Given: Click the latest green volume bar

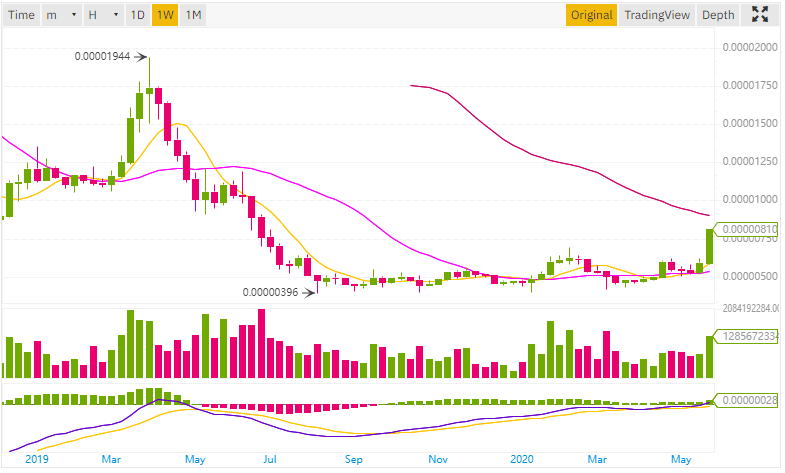Looking at the screenshot, I should click(709, 357).
